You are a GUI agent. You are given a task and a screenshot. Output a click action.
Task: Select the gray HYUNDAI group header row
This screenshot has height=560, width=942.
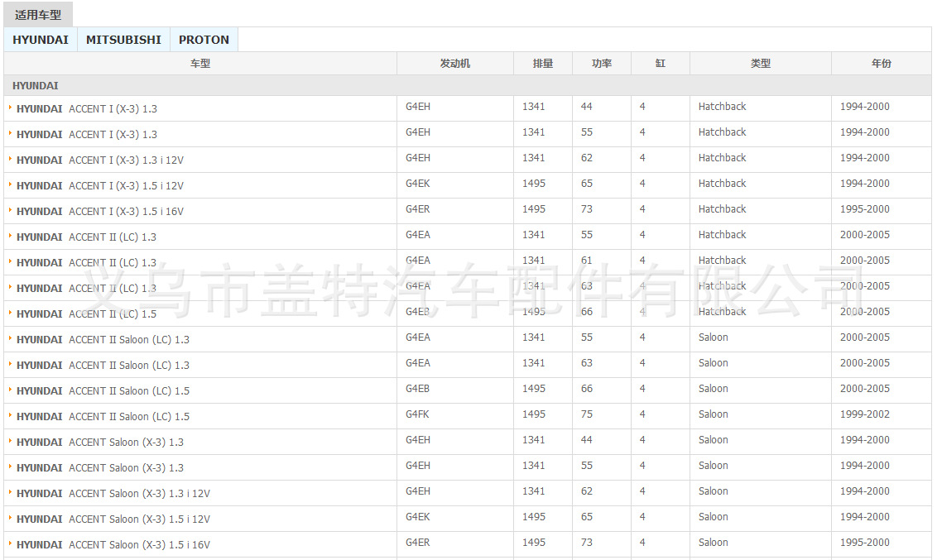point(468,86)
